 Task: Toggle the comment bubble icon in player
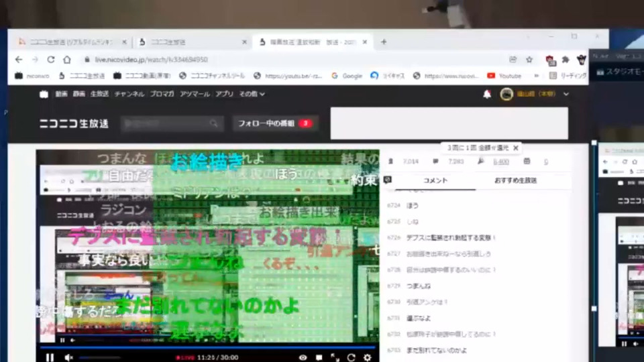pos(319,357)
